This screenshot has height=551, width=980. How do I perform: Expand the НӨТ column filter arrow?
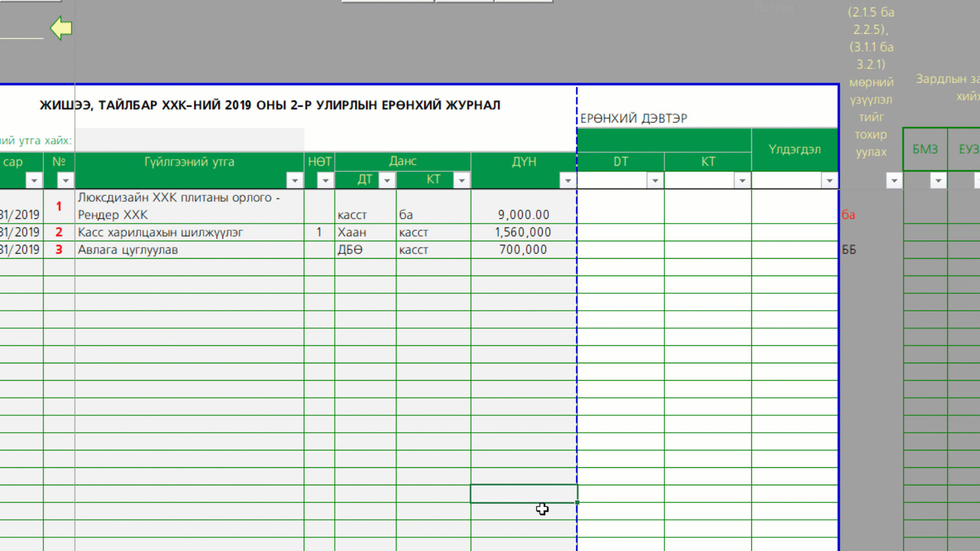(325, 181)
